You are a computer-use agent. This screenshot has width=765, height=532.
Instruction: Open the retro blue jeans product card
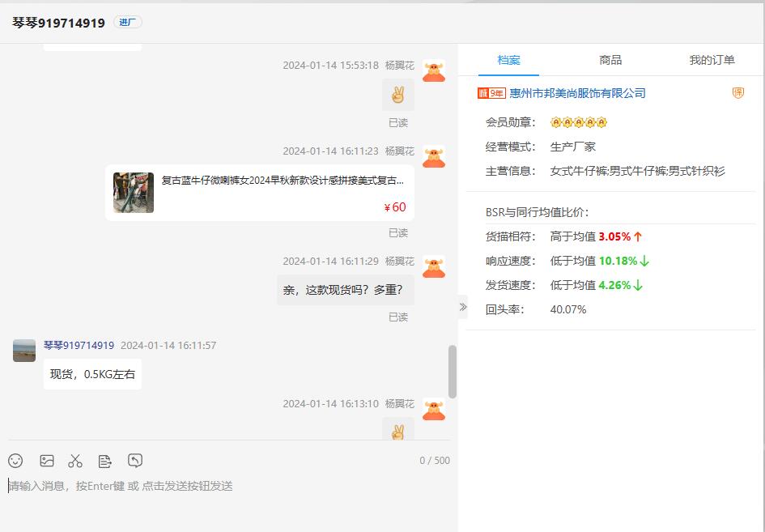[x=260, y=193]
